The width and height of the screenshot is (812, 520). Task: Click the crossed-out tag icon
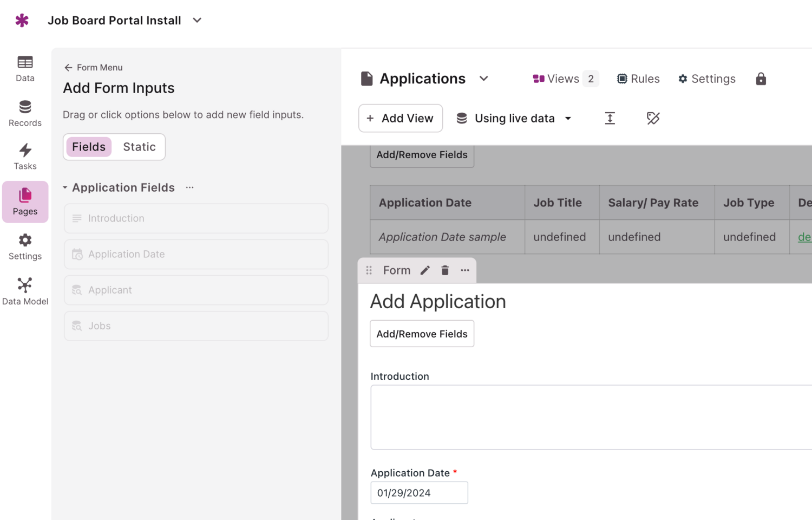653,118
